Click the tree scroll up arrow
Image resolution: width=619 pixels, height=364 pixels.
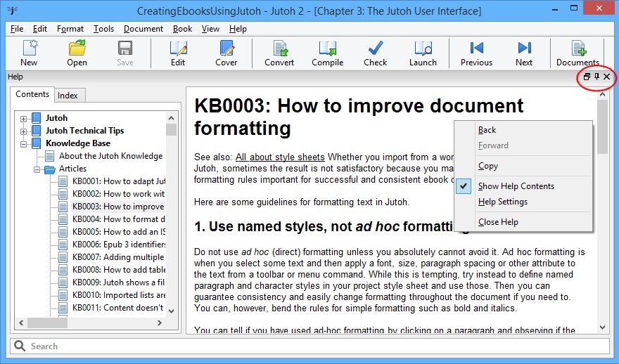coord(171,118)
